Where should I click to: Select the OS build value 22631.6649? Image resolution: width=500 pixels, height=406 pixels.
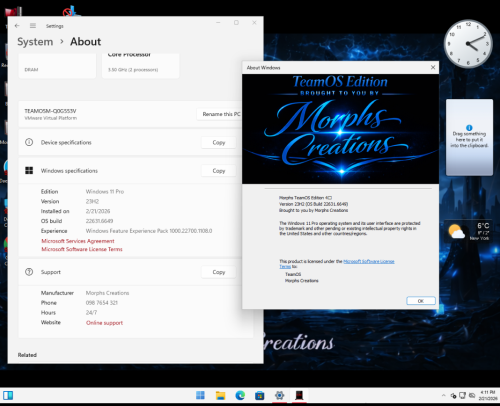click(100, 221)
